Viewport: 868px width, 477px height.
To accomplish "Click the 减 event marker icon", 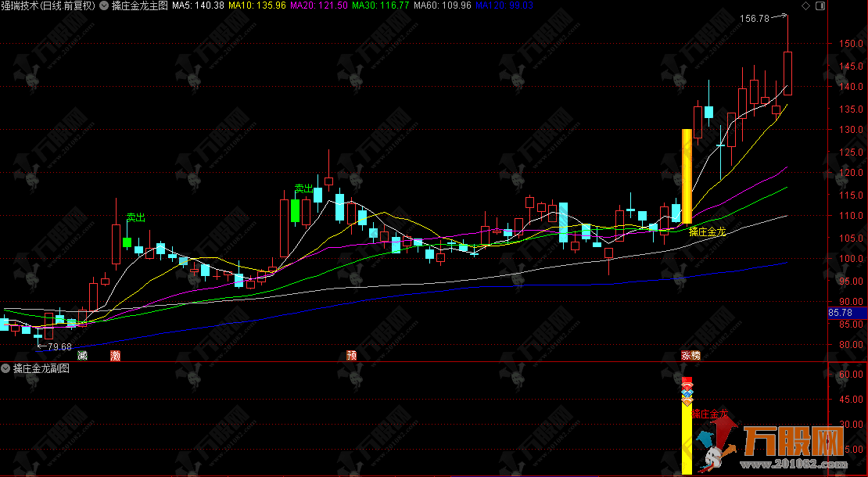I will pos(83,356).
